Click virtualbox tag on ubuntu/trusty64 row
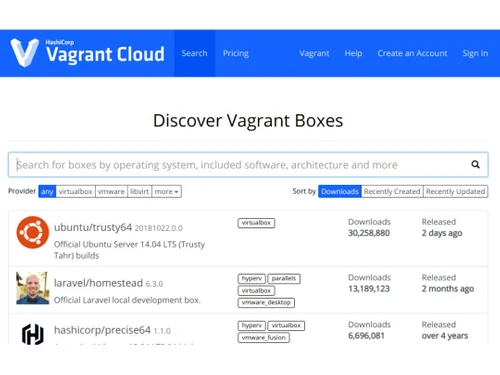Screen dimensions: 500x375 tap(256, 223)
